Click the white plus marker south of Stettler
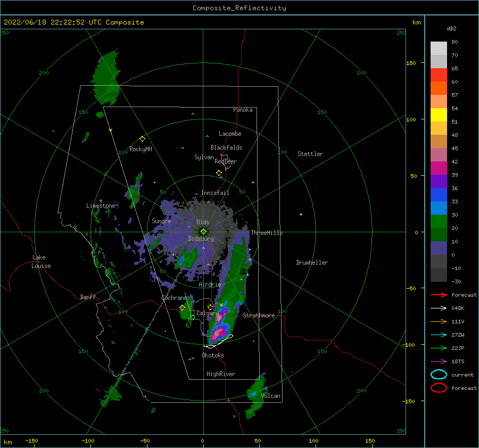Viewport: 479px width, 448px height. pyautogui.click(x=301, y=214)
